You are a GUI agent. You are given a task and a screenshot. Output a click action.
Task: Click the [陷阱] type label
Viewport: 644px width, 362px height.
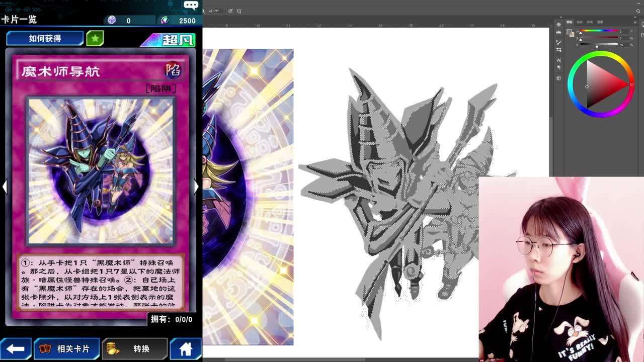[161, 88]
